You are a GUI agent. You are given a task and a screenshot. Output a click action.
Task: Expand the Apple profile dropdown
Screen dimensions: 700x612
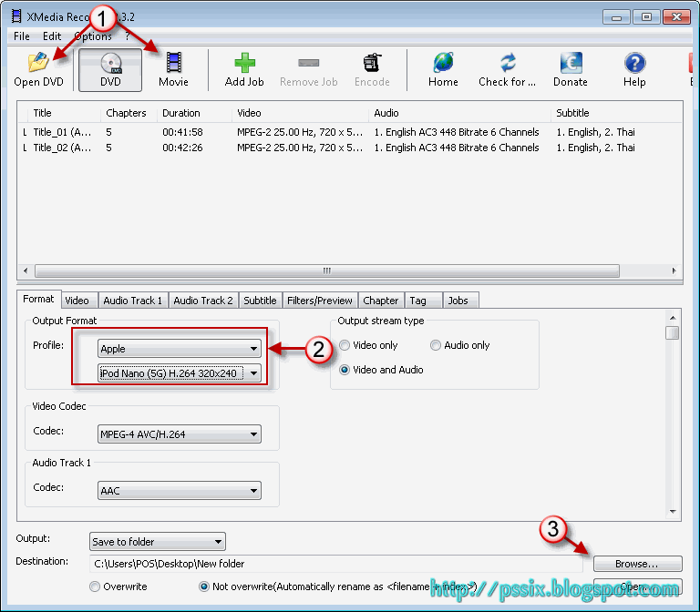[x=179, y=349]
